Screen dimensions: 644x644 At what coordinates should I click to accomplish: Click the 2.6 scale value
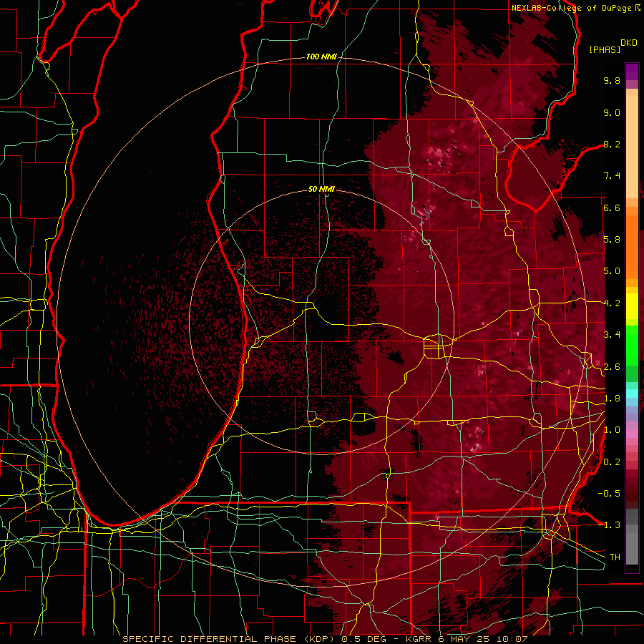pos(612,367)
